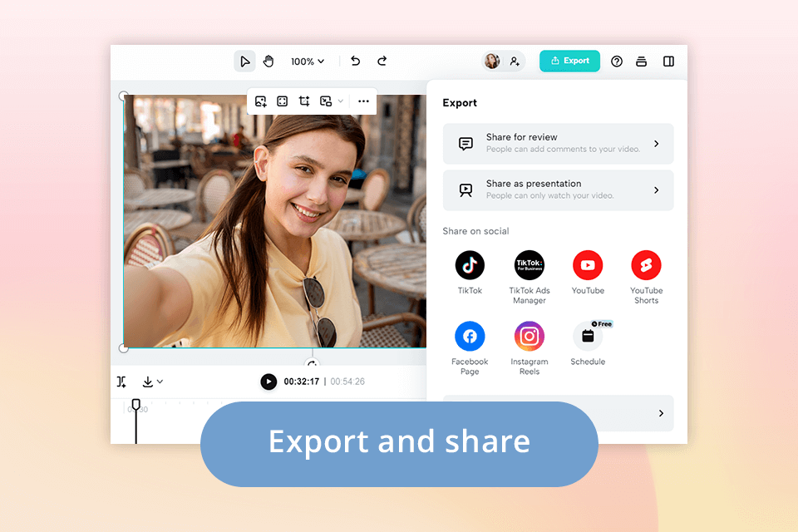Select the pointer select tool
This screenshot has width=798, height=532.
(244, 62)
